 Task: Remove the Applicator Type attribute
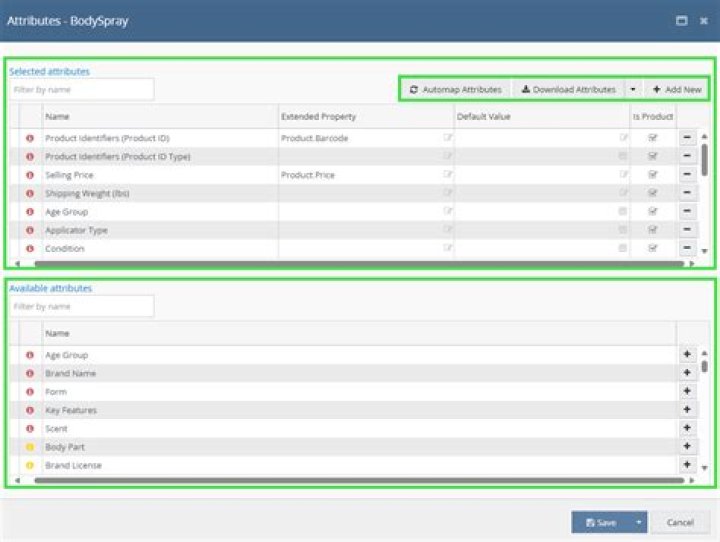[687, 229]
